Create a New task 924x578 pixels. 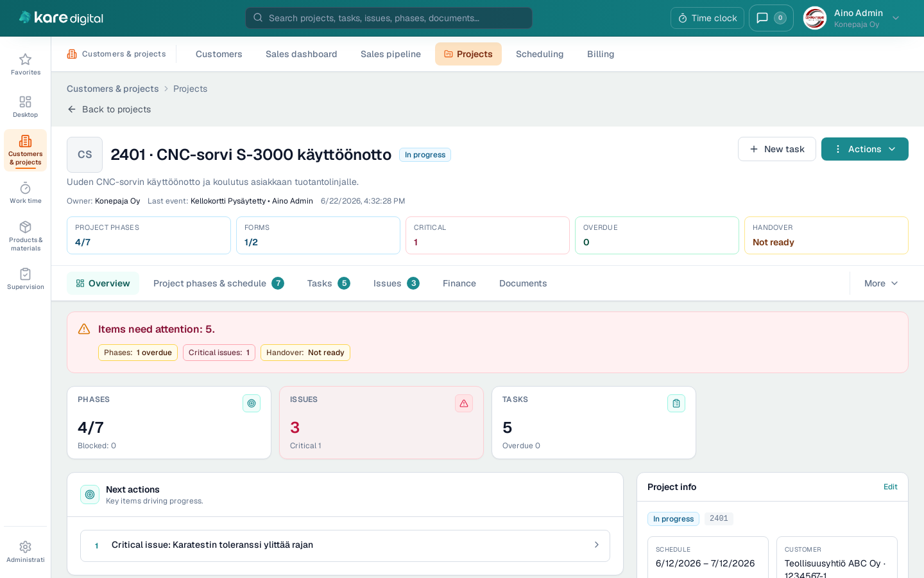[777, 149]
